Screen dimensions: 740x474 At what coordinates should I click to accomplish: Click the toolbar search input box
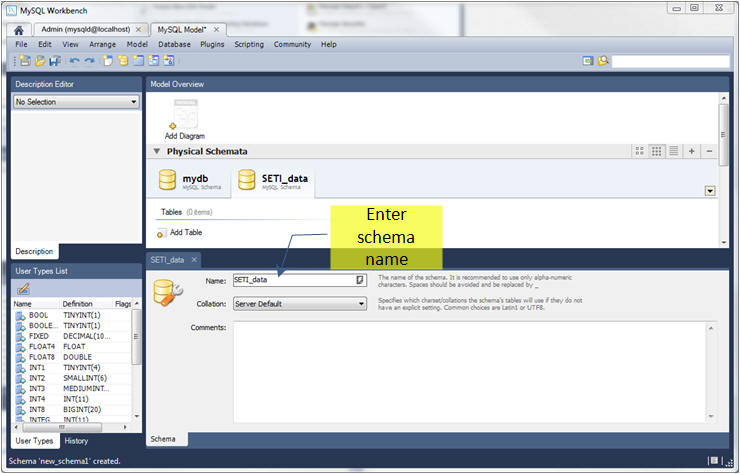pyautogui.click(x=670, y=61)
